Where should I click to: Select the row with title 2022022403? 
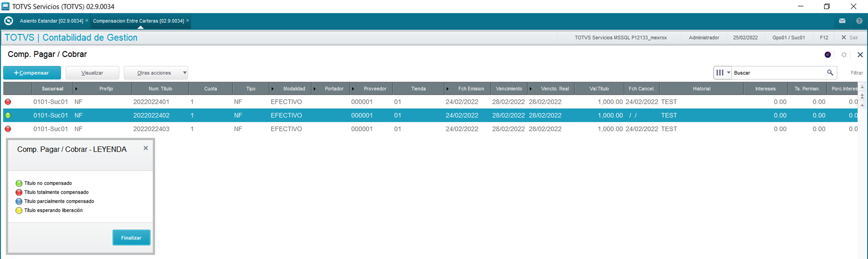(430, 129)
